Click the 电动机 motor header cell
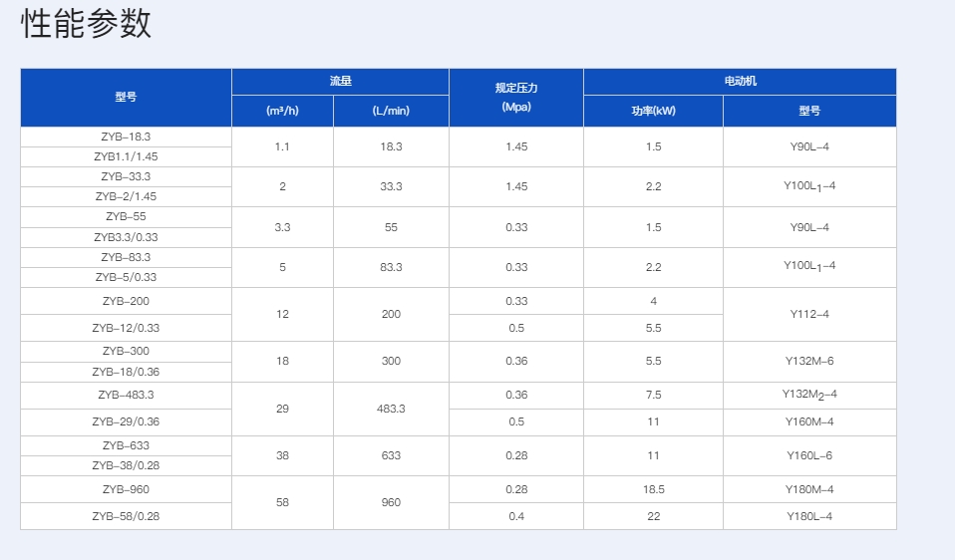This screenshot has height=560, width=955. (x=740, y=82)
